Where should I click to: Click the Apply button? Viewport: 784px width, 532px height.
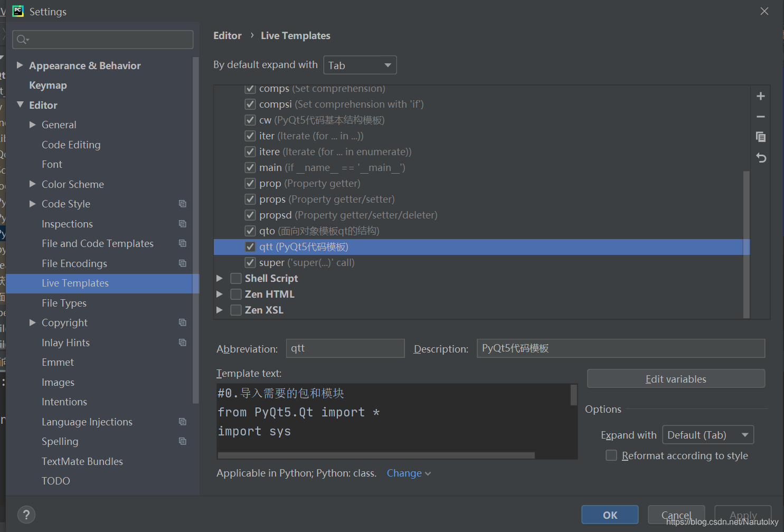[743, 515]
